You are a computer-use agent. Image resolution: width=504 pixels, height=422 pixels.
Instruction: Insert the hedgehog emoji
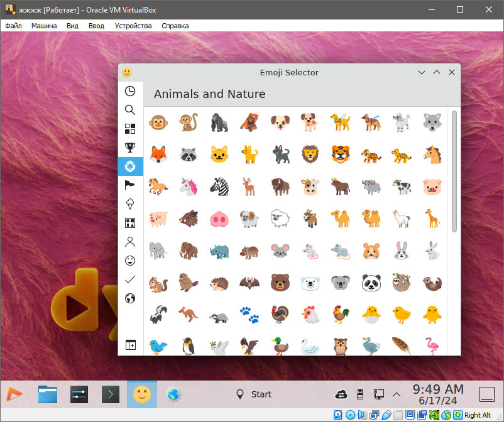point(219,283)
